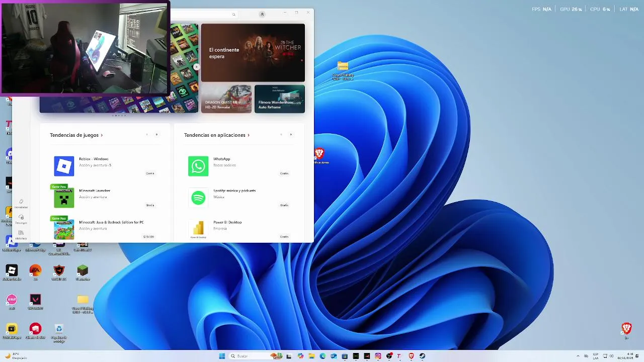Click Gratis button for Minecraft Launcher
644x362 pixels.
pos(150,205)
